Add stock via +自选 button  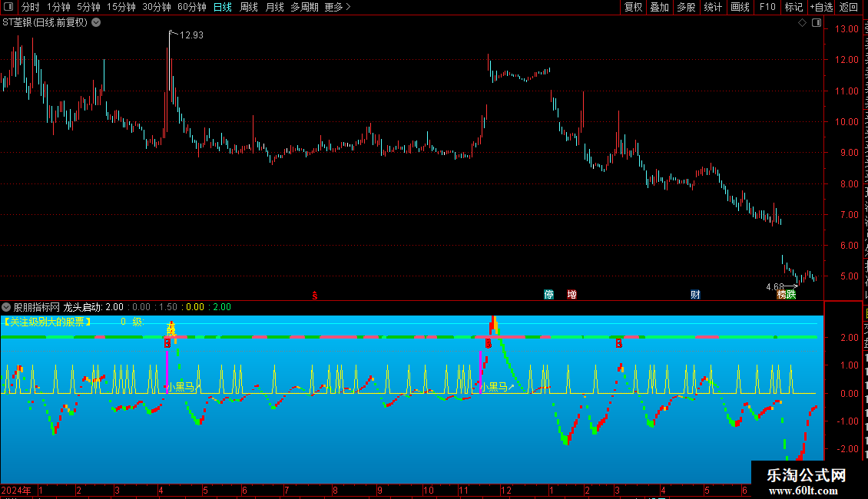[x=821, y=7]
